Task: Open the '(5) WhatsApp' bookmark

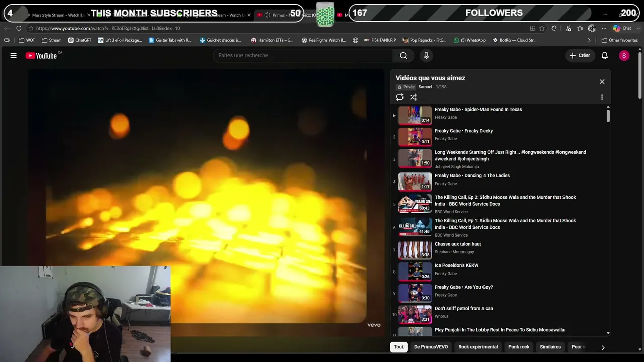Action: pos(469,40)
